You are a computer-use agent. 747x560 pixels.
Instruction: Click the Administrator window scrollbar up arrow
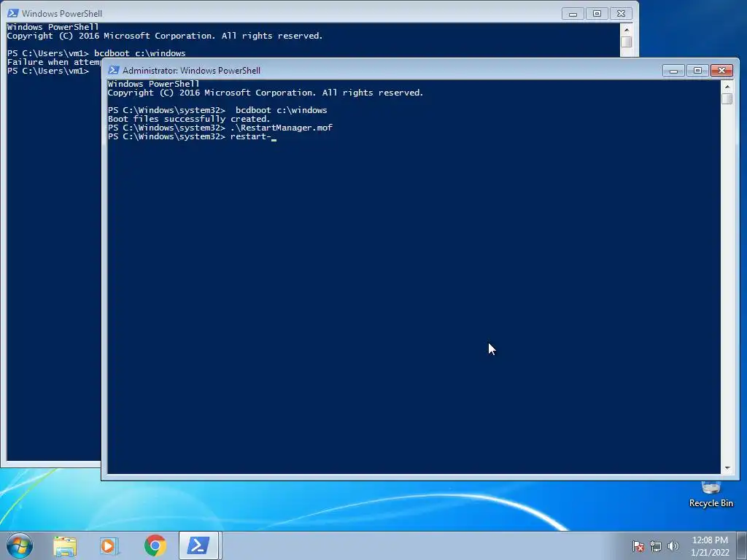(x=727, y=86)
